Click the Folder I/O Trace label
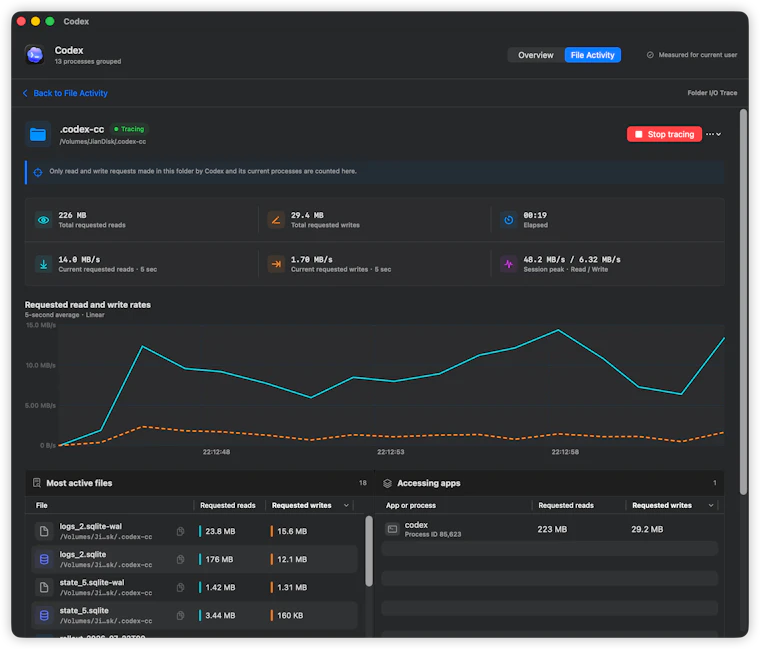The image size is (760, 649). [712, 93]
